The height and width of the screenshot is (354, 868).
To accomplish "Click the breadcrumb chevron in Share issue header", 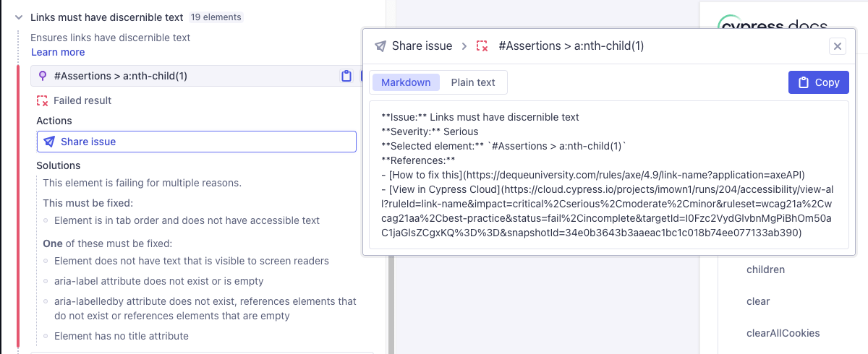I will click(466, 46).
